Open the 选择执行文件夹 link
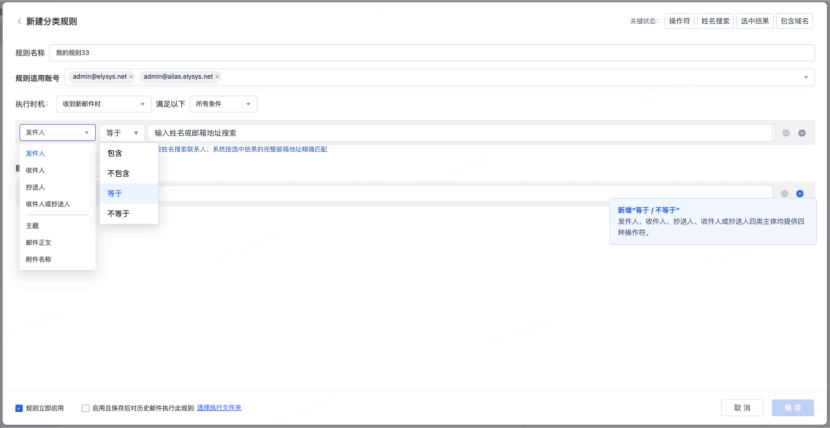 point(220,408)
